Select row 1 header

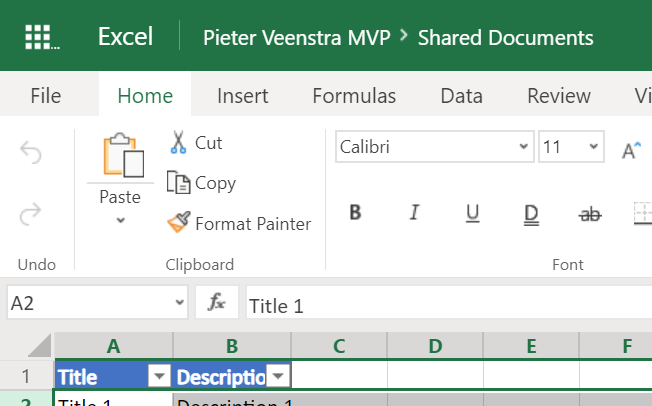[27, 376]
